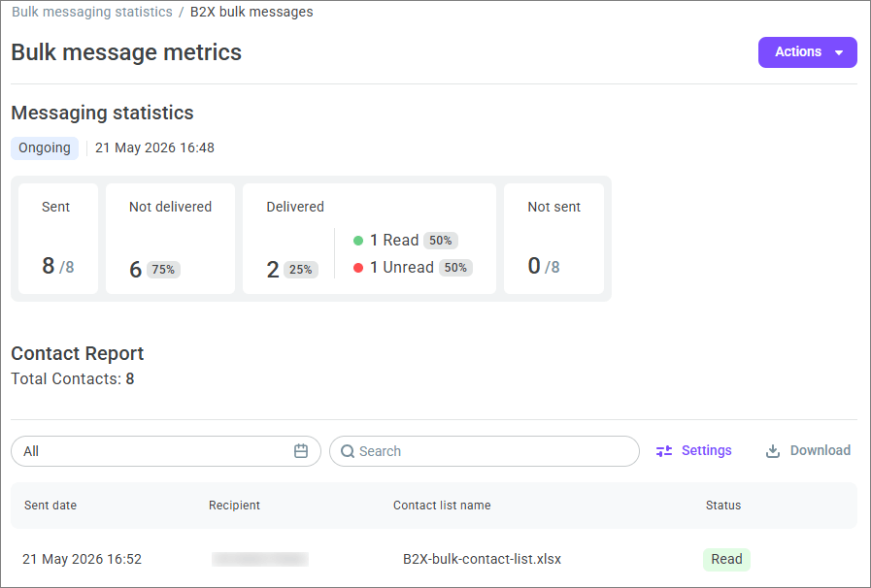The height and width of the screenshot is (588, 871).
Task: Click the 21 May 2026 16:48 timestamp
Action: pyautogui.click(x=154, y=147)
